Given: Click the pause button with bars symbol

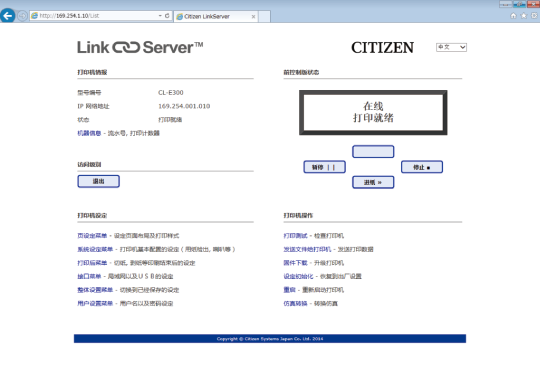Looking at the screenshot, I should [324, 167].
